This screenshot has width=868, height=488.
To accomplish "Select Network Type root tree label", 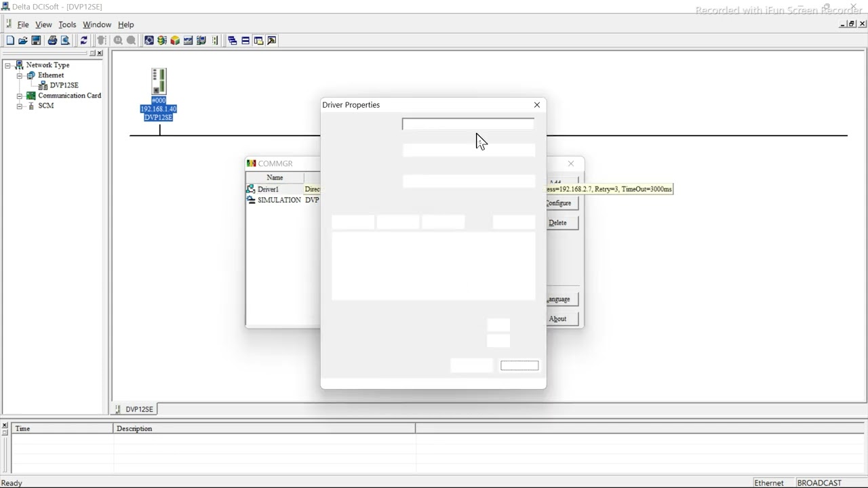I will pos(47,65).
